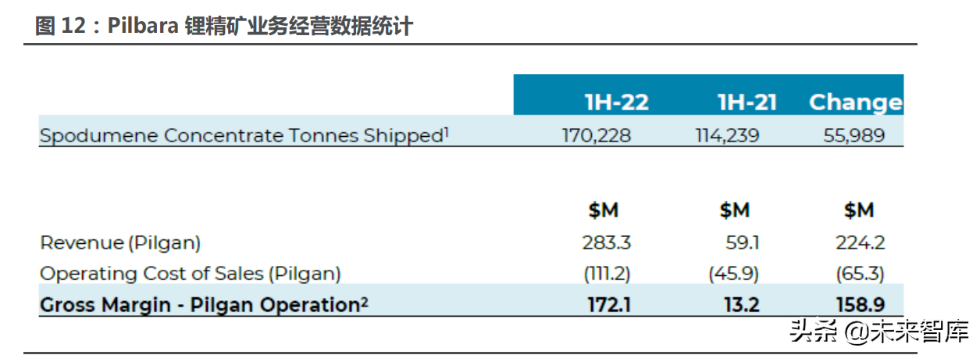Click the 114,239 tonnes value

tap(729, 135)
